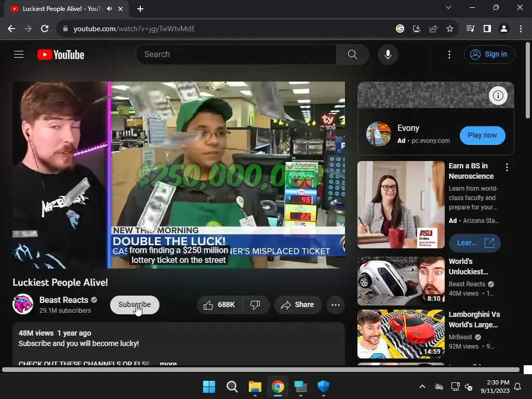Like the video with 688K
Viewport: 532px width, 399px height.
pyautogui.click(x=220, y=304)
